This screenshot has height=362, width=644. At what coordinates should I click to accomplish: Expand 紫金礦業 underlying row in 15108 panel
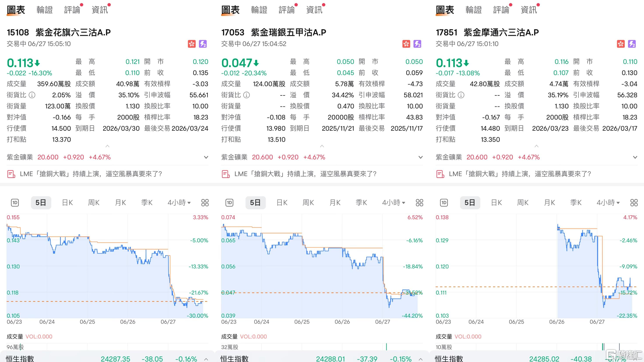[x=206, y=157]
